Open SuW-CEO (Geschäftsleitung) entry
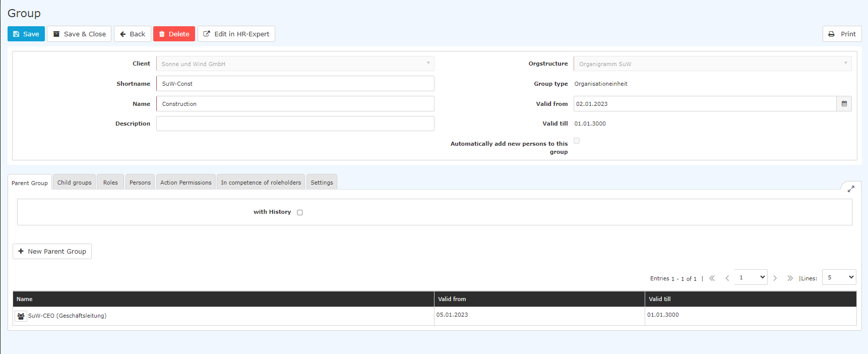This screenshot has height=354, width=868. (67, 316)
